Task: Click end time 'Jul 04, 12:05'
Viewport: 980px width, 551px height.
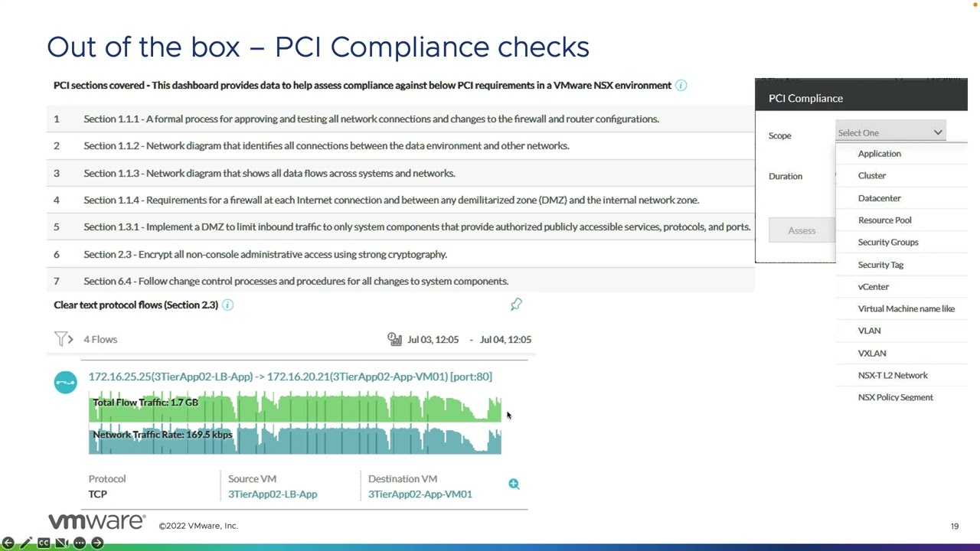Action: pyautogui.click(x=505, y=339)
